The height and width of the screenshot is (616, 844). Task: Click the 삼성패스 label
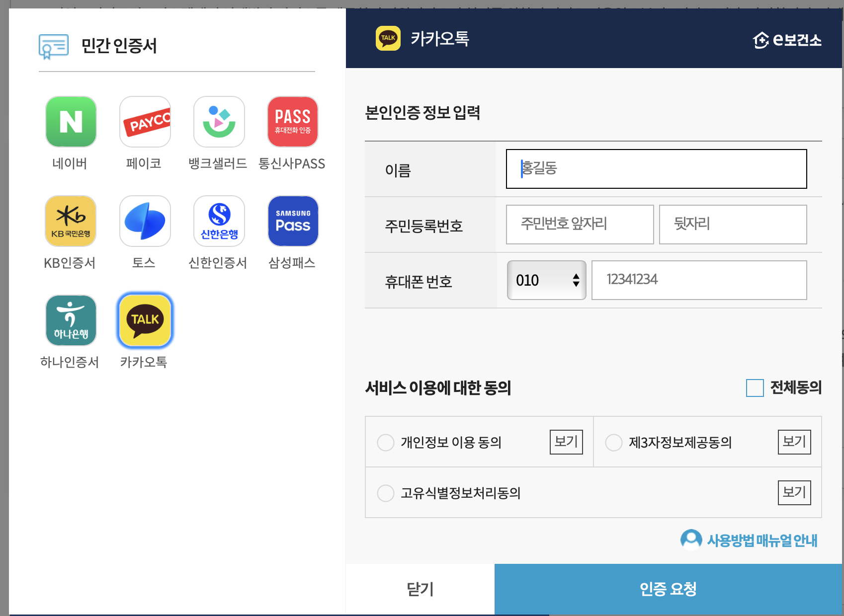(x=292, y=263)
